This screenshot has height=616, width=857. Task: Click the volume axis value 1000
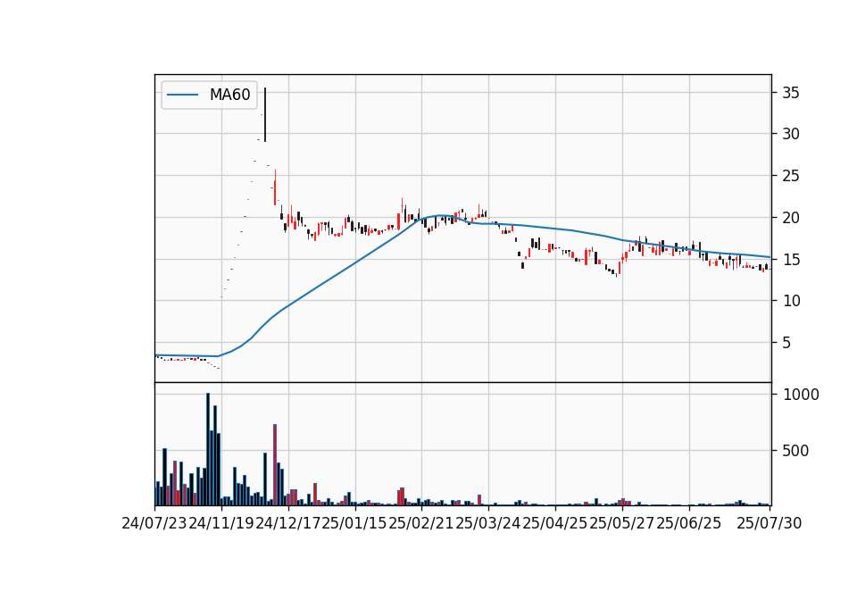tap(801, 395)
